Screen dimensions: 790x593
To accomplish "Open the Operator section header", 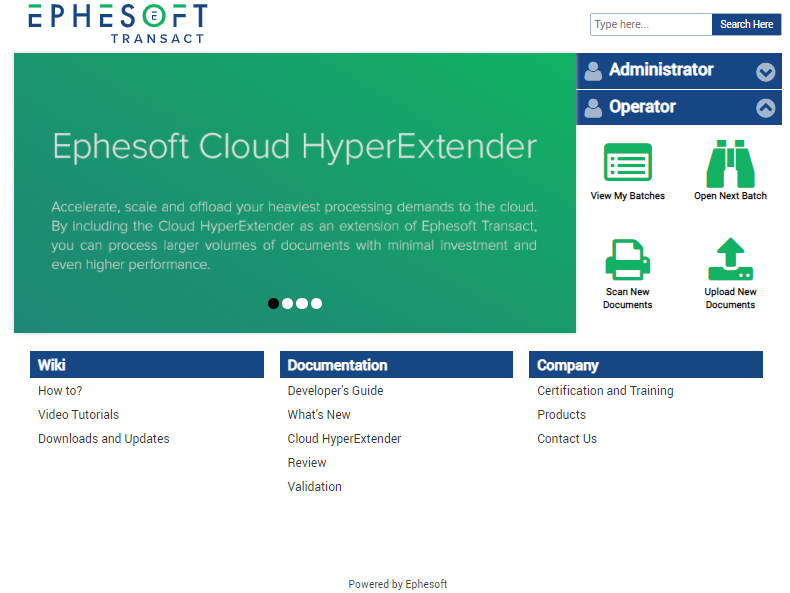I will tap(679, 108).
